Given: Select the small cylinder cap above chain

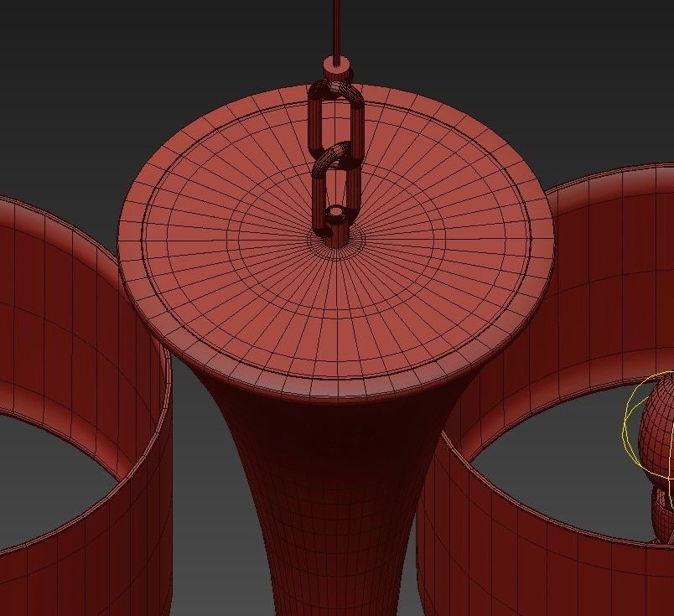Looking at the screenshot, I should [x=336, y=68].
